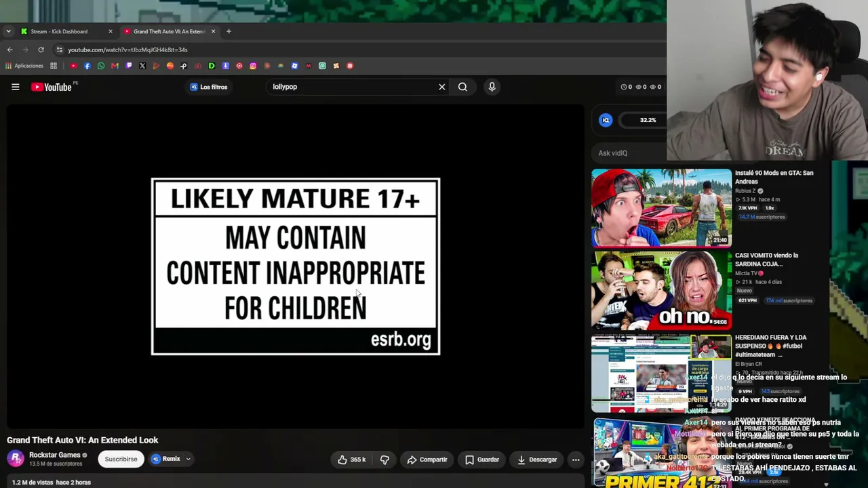Image resolution: width=868 pixels, height=488 pixels.
Task: Open the Roblox bookmark
Action: [x=294, y=66]
